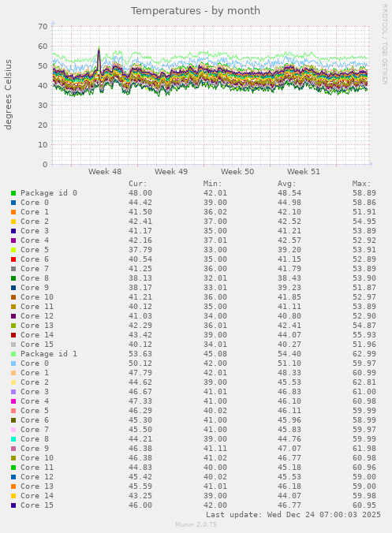Select the Max value "61.98"
The width and height of the screenshot is (392, 533).
[x=364, y=449]
